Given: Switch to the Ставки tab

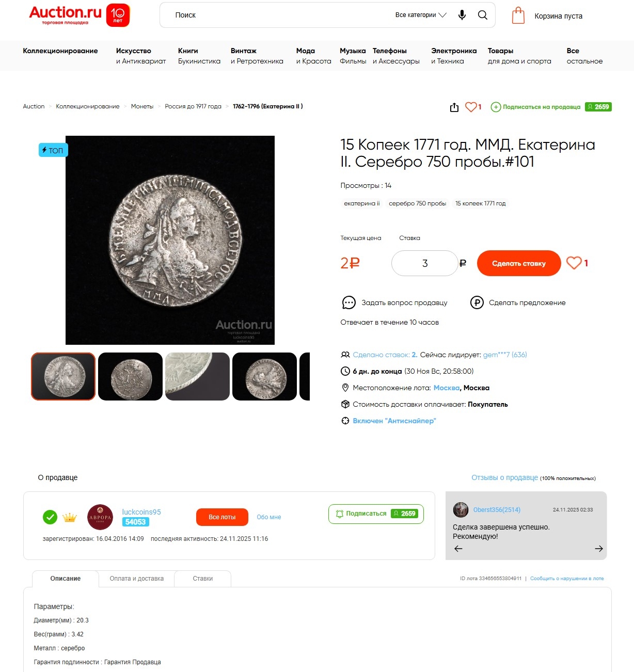Looking at the screenshot, I should [203, 579].
